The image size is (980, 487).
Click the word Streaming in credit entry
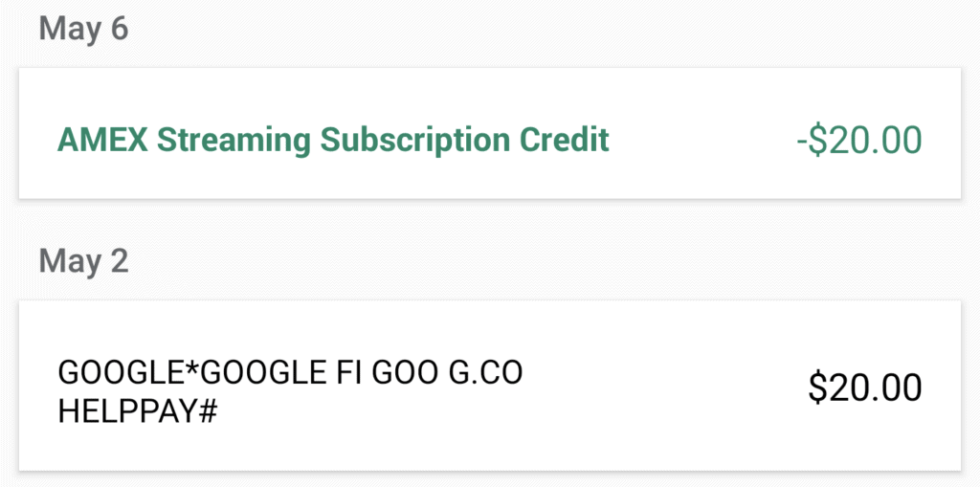point(234,142)
